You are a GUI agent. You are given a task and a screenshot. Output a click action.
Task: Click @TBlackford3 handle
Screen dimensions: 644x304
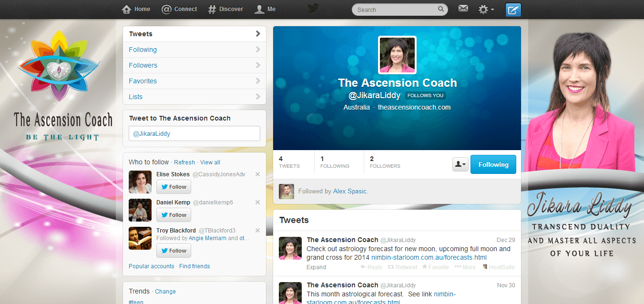pos(217,231)
